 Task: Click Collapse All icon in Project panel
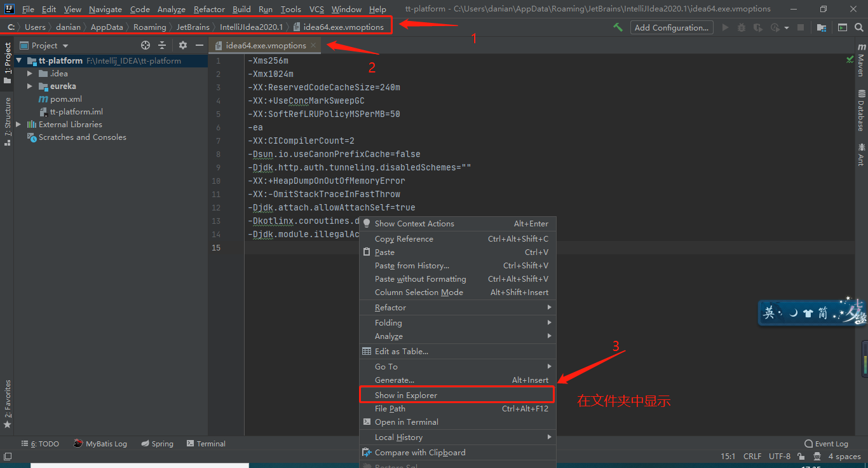click(x=162, y=45)
